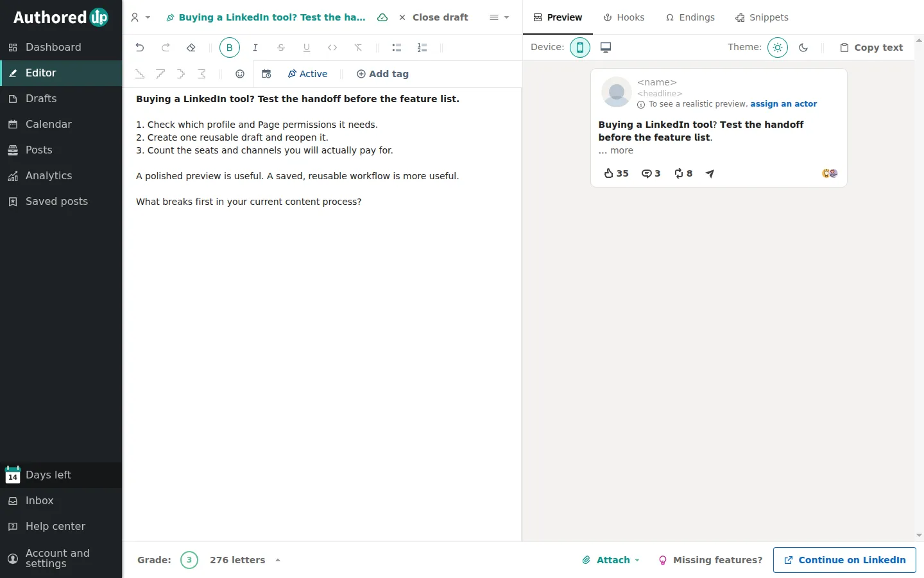
Task: Expand the letter count details arrow
Action: tap(278, 560)
